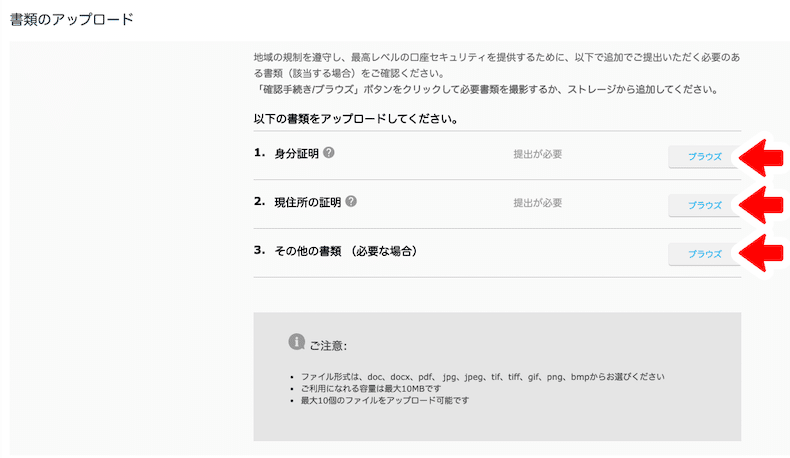The image size is (790, 458).
Task: Click 提出が必要 status in the 現住所の証明 row
Action: point(538,202)
